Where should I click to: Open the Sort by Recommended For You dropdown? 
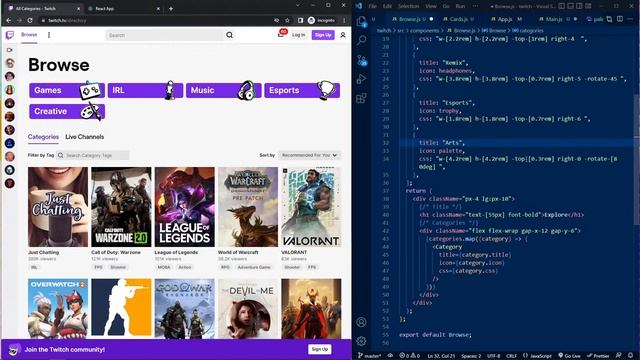tap(309, 155)
